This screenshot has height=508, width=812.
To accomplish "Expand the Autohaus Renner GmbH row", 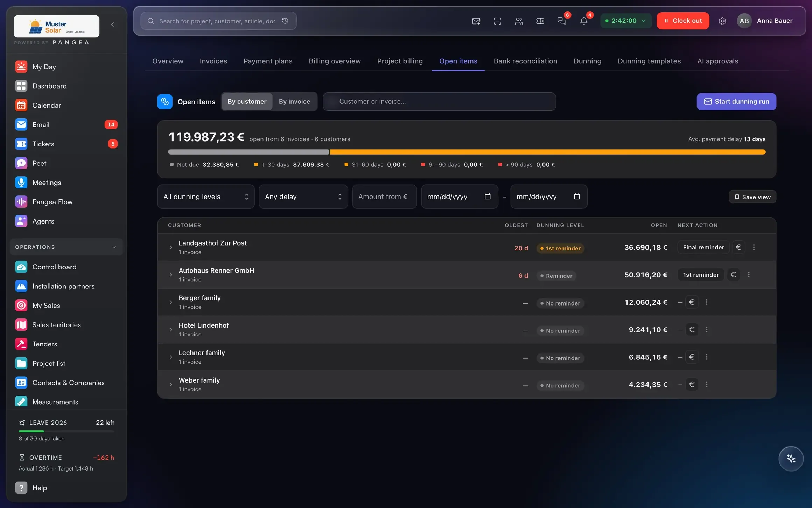I will (171, 275).
